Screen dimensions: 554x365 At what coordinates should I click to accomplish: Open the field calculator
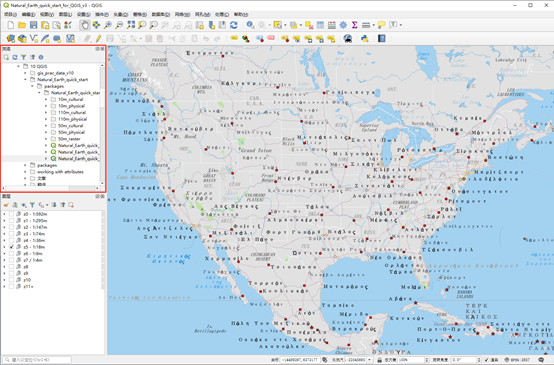pyautogui.click(x=331, y=25)
